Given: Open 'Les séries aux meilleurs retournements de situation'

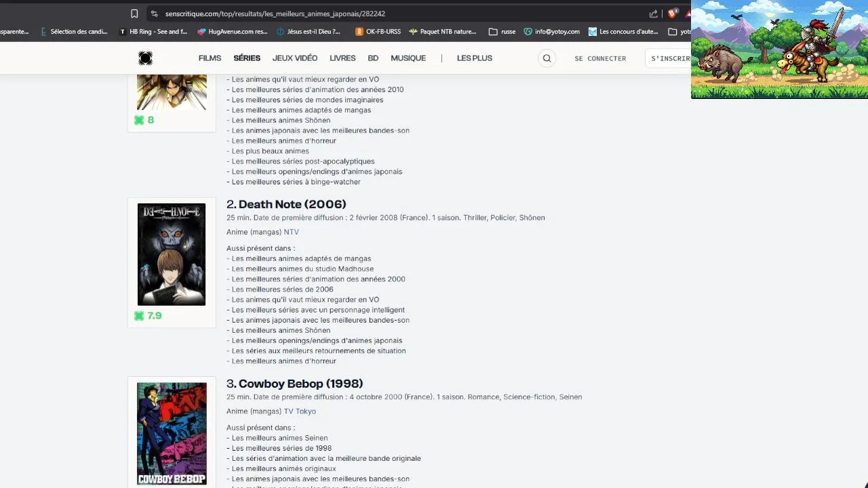Looking at the screenshot, I should 319,351.
